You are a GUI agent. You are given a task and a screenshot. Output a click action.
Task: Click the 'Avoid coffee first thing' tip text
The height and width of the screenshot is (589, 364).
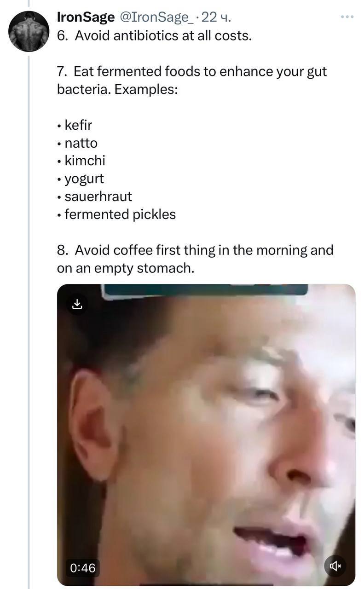pyautogui.click(x=195, y=250)
